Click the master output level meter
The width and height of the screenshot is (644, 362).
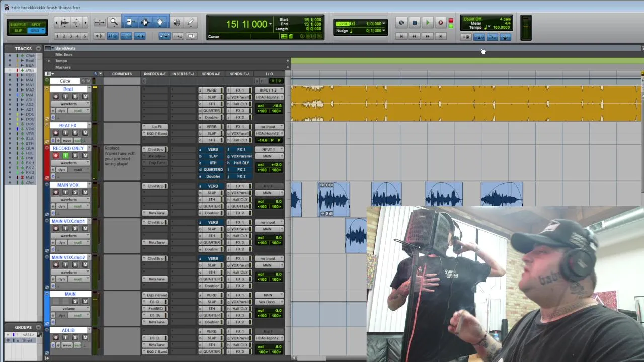pos(526,28)
